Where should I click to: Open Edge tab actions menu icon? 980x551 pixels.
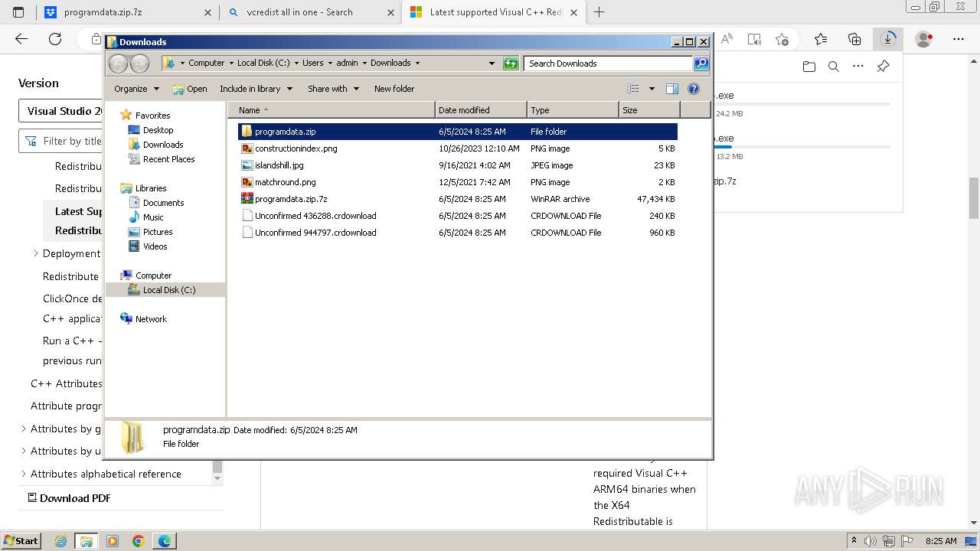point(18,12)
